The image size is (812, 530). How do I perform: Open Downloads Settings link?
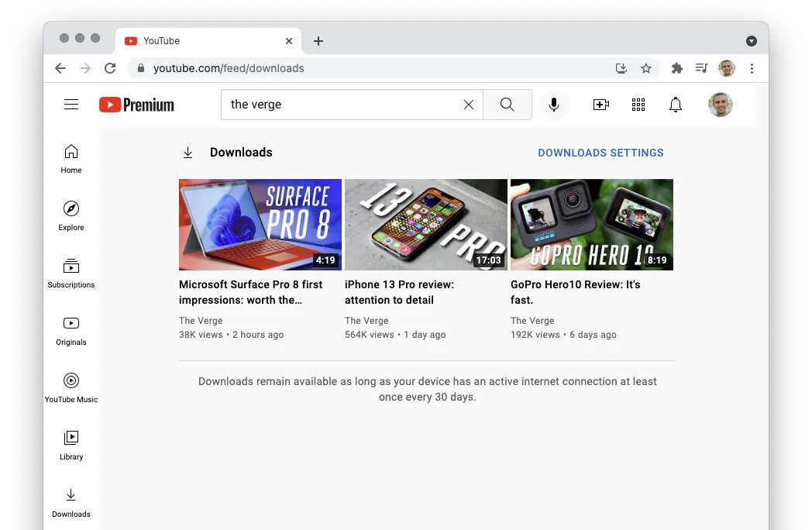tap(600, 153)
